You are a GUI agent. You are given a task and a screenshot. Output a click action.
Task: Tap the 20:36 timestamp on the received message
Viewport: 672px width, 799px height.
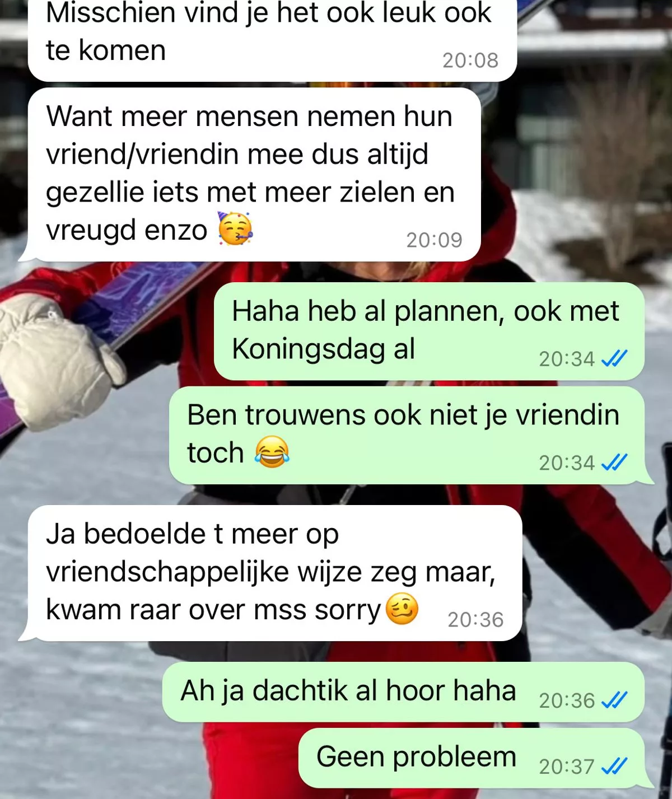pos(475,619)
